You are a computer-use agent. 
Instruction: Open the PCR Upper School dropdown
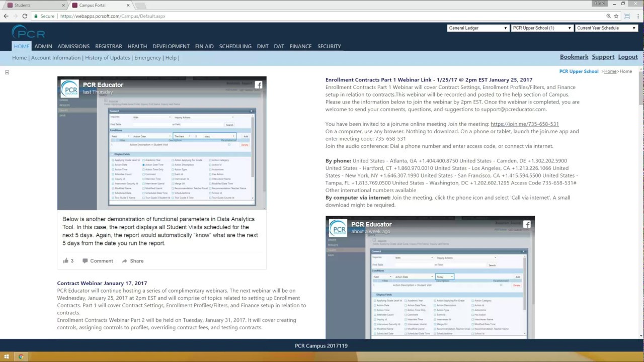[x=542, y=28]
